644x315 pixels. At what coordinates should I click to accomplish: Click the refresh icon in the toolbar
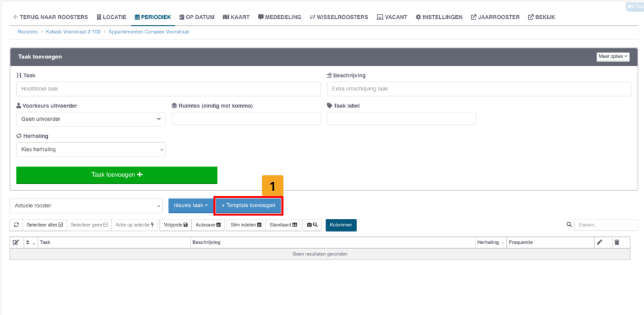point(16,224)
